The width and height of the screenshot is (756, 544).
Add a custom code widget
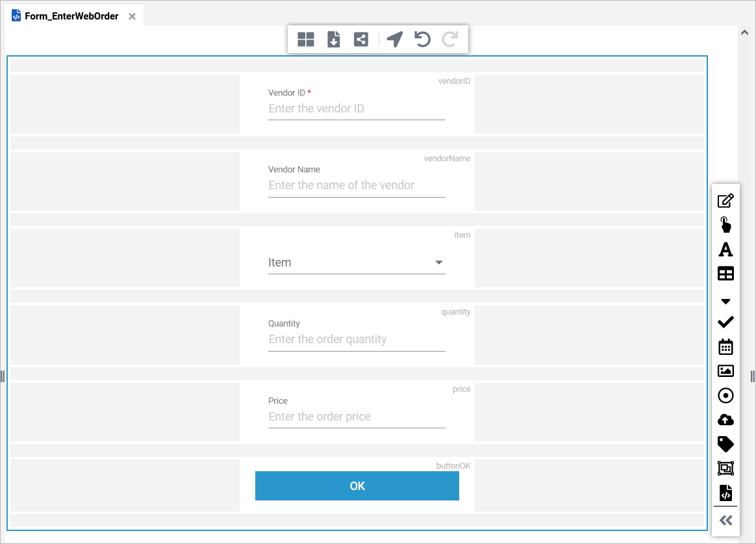[x=725, y=492]
